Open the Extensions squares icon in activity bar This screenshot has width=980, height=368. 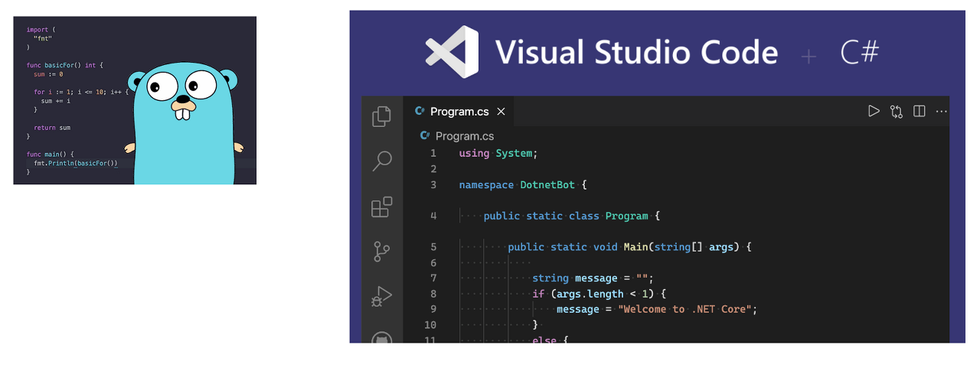(381, 207)
